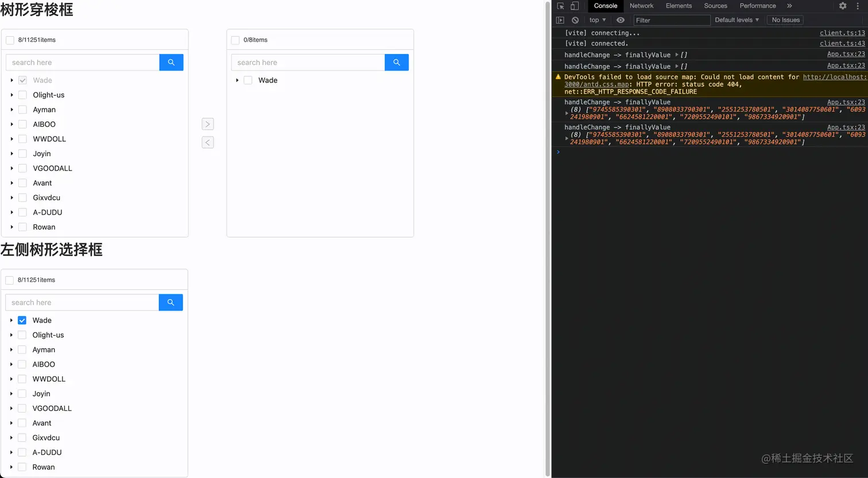The width and height of the screenshot is (868, 478).
Task: Click the AIBOO label in the lower tree panel
Action: [44, 364]
